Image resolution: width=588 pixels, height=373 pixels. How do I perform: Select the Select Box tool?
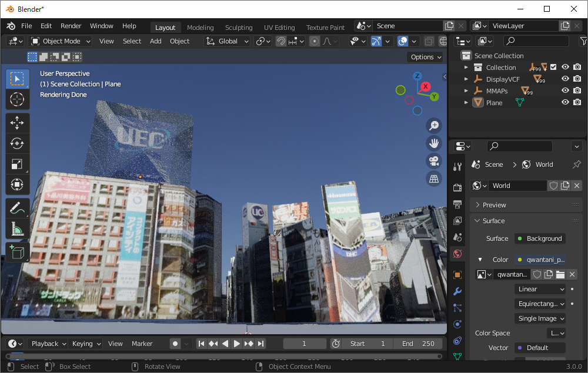click(17, 79)
